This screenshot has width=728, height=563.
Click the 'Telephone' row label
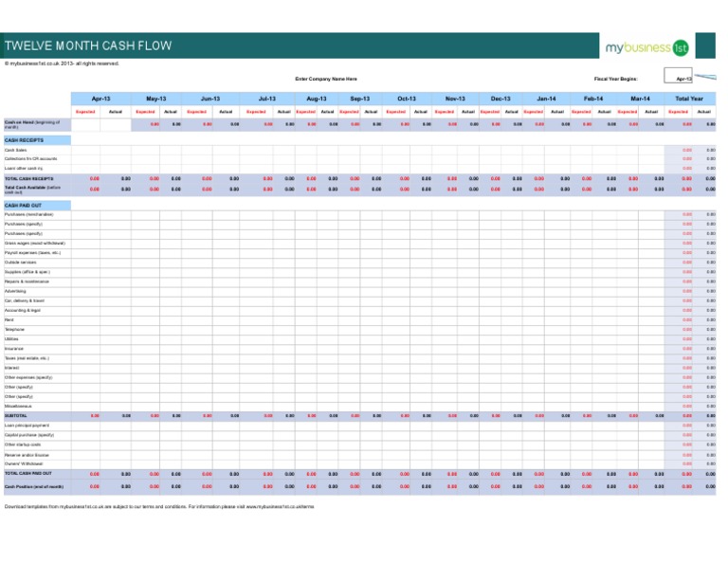click(14, 330)
